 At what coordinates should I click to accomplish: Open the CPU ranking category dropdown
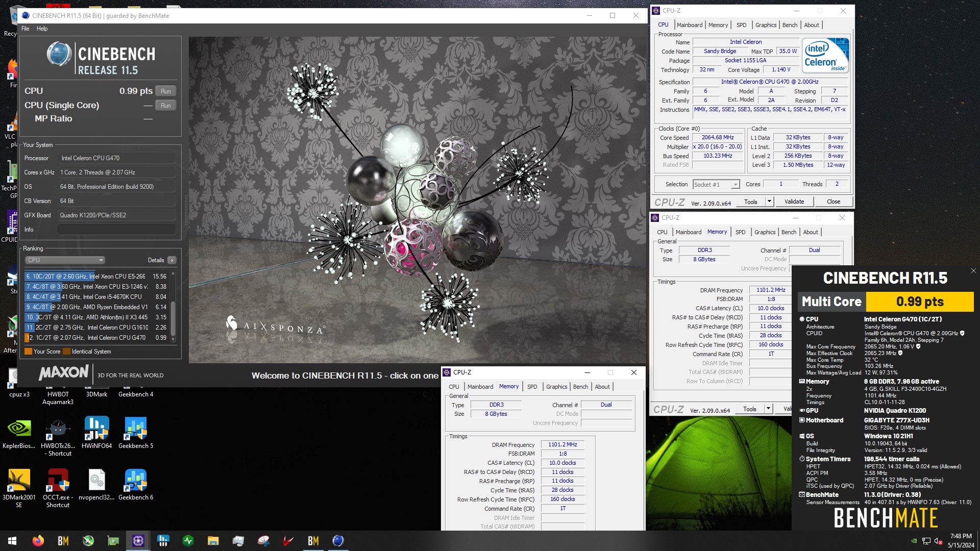(x=65, y=260)
